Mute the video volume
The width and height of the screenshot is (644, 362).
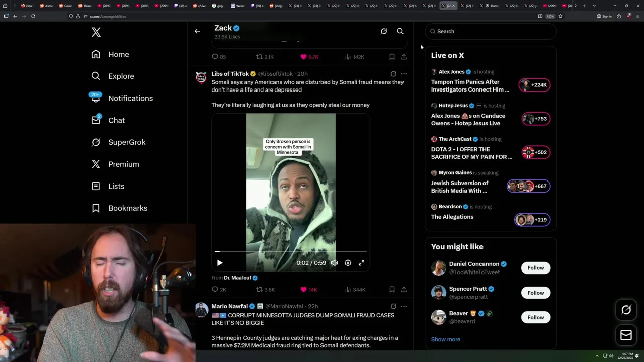tap(334, 263)
